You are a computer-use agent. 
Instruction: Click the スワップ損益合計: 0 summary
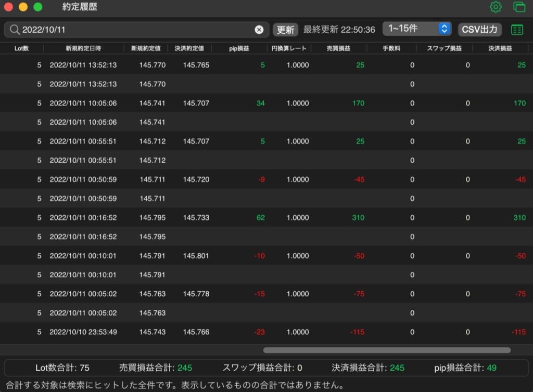point(262,368)
